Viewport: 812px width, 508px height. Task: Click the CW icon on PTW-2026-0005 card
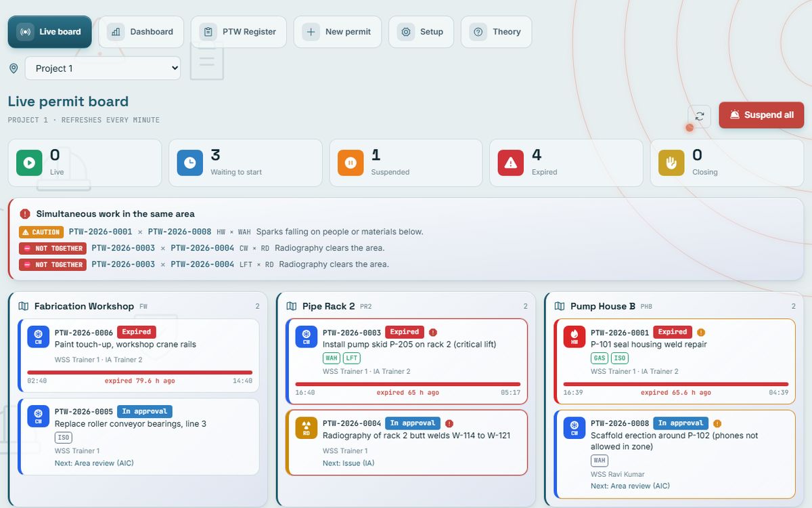(x=39, y=417)
